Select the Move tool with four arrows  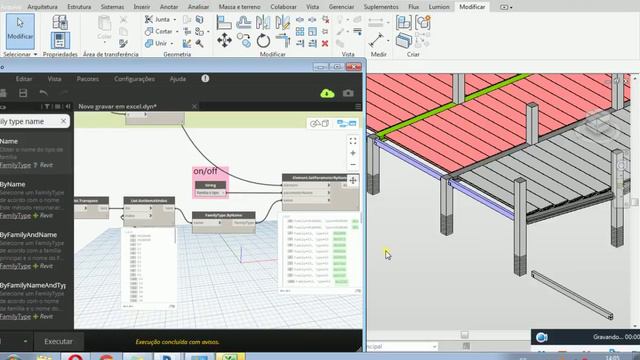click(224, 40)
